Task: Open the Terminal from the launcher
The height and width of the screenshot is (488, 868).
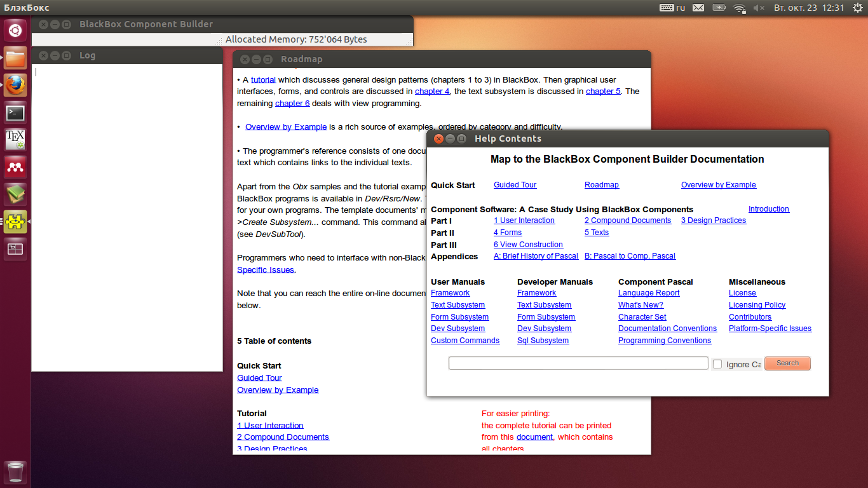Action: click(15, 113)
